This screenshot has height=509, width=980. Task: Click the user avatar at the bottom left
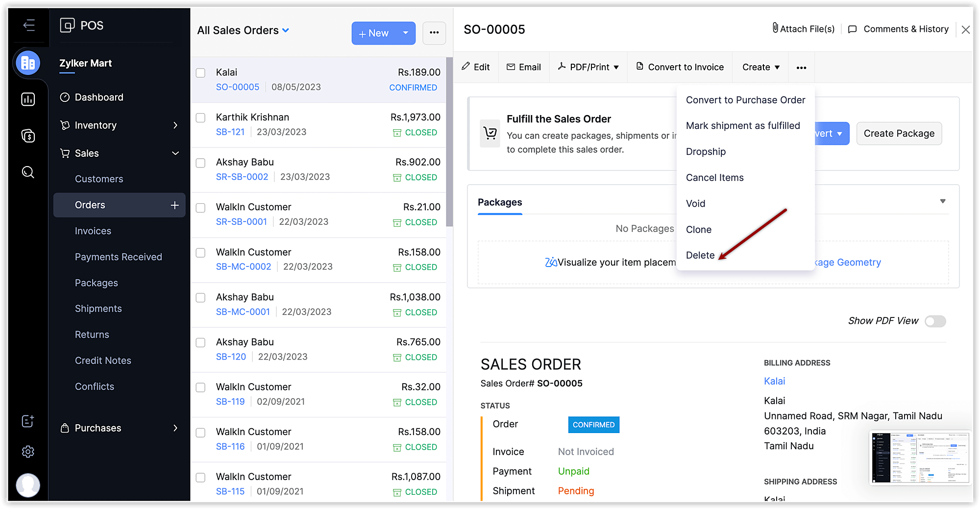[28, 485]
